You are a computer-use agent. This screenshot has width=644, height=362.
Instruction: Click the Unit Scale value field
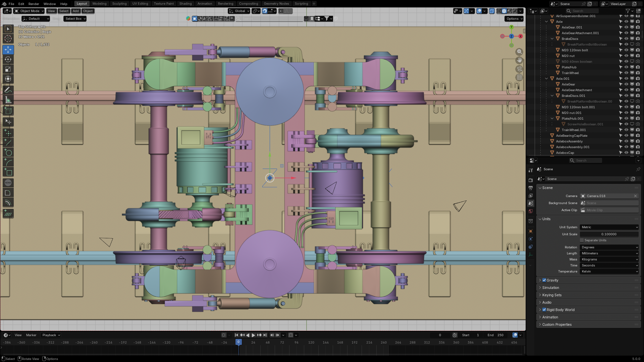(609, 234)
